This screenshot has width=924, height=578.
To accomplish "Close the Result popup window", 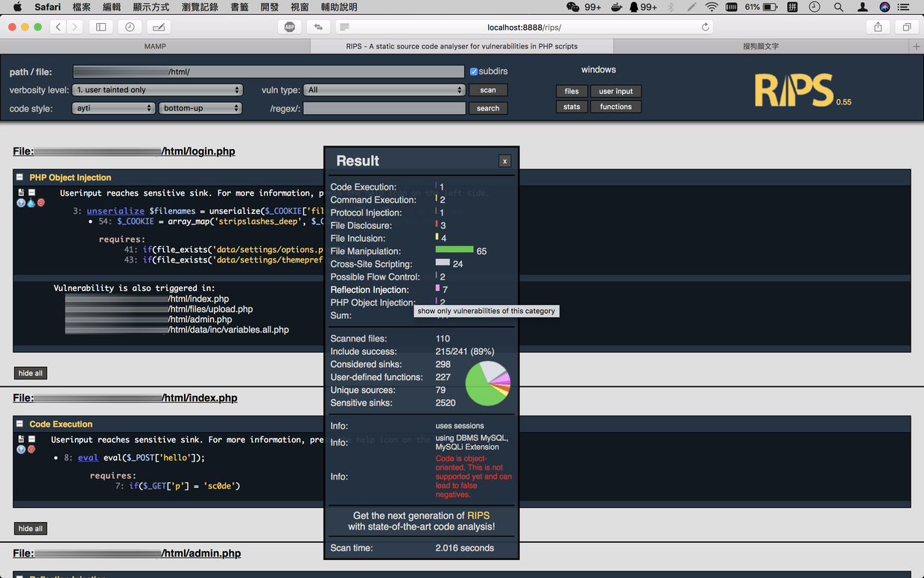I will tap(504, 161).
